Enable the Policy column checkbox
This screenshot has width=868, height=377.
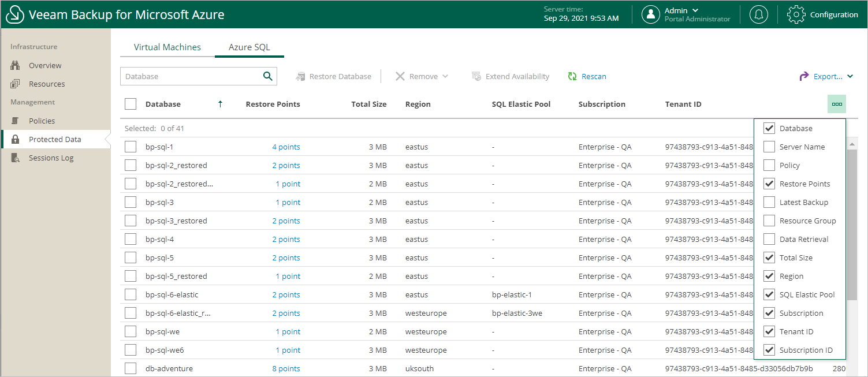(769, 165)
